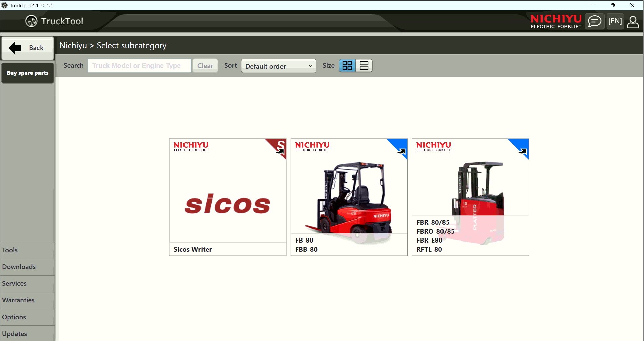Open the Warranties sidebar menu
Screen dimensions: 644x341
[x=27, y=300]
